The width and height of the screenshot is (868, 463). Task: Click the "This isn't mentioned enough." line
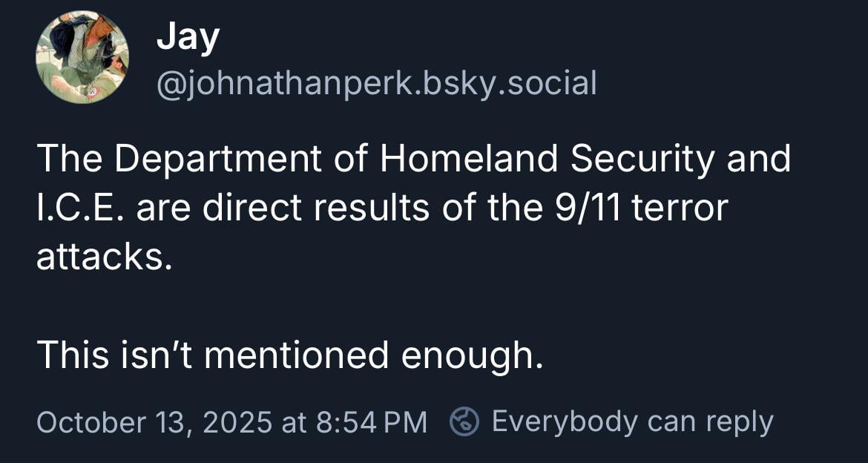(290, 355)
